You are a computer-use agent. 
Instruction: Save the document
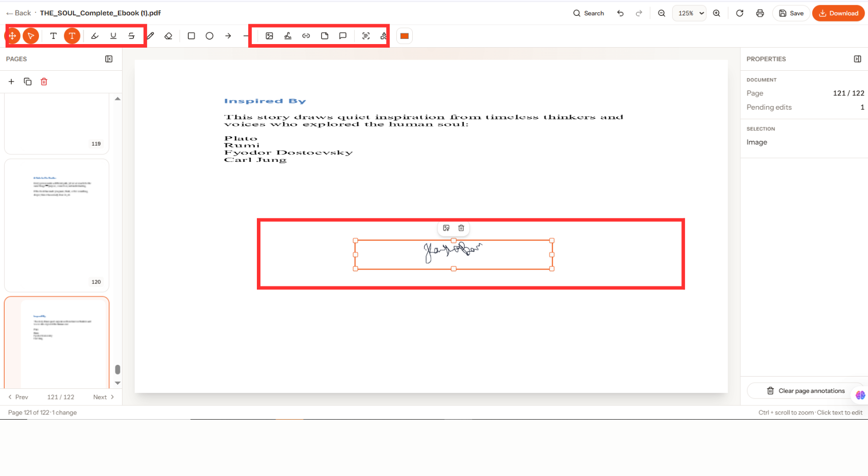pos(791,13)
